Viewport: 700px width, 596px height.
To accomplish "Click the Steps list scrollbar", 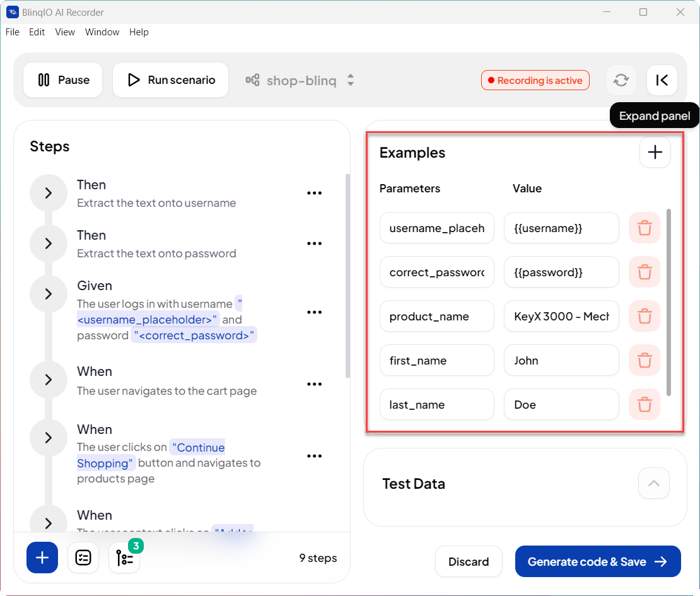I will pyautogui.click(x=347, y=276).
